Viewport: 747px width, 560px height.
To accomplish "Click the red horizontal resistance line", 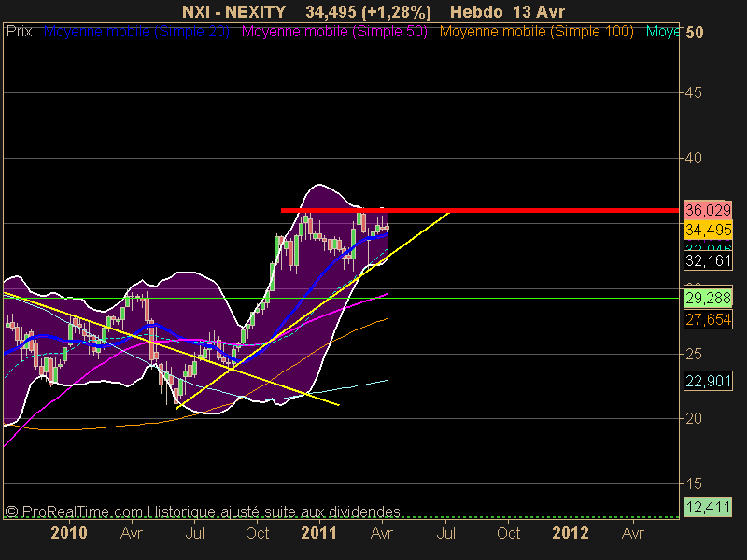I will click(x=480, y=210).
